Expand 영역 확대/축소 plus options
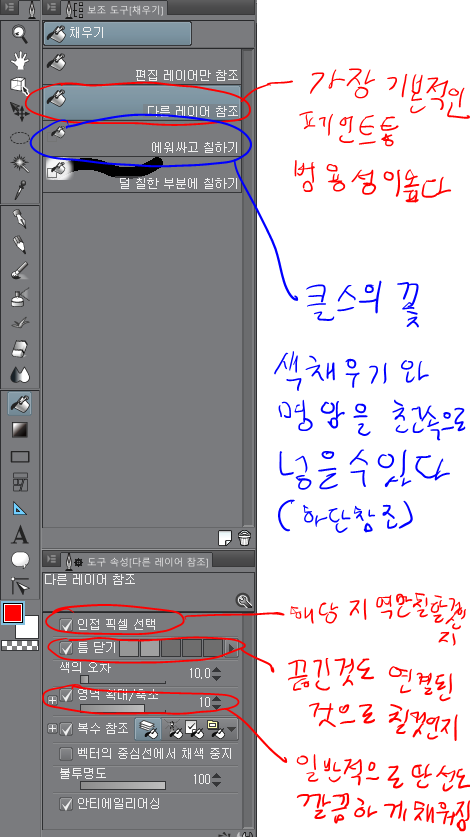The image size is (470, 837). [52, 701]
